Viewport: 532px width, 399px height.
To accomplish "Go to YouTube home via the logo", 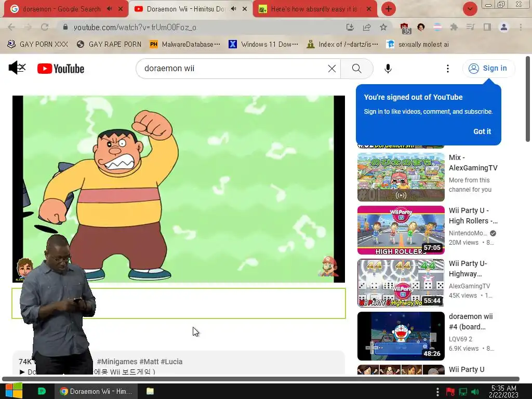I will click(x=61, y=69).
